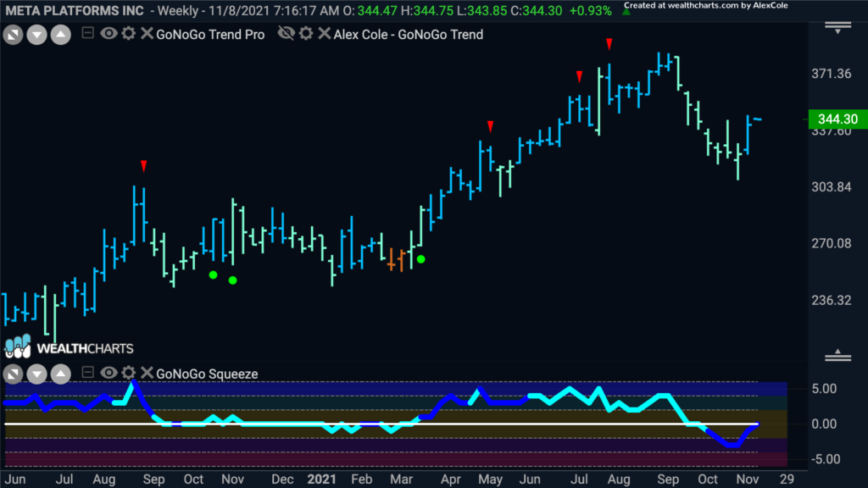Click the price scale top arrow handle

pyautogui.click(x=838, y=28)
